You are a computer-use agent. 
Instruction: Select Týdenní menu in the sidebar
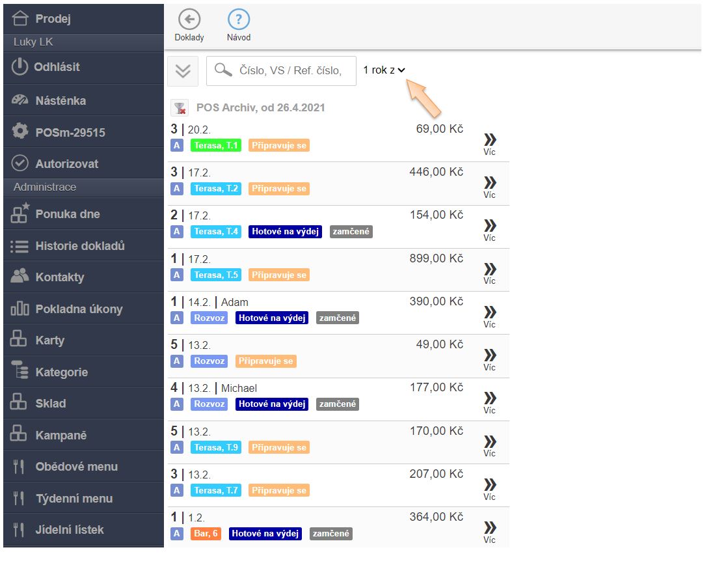(74, 499)
